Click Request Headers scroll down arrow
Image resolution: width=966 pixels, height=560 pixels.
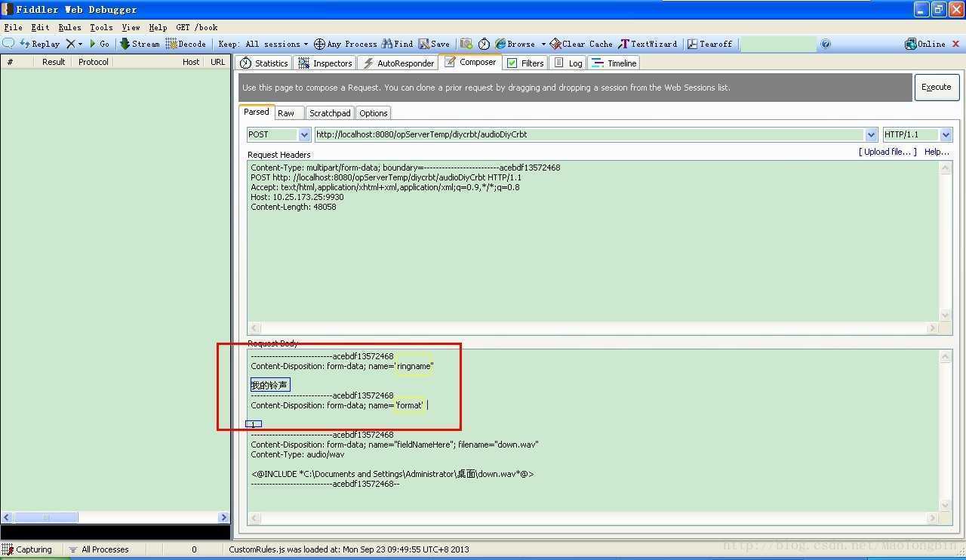pyautogui.click(x=946, y=315)
